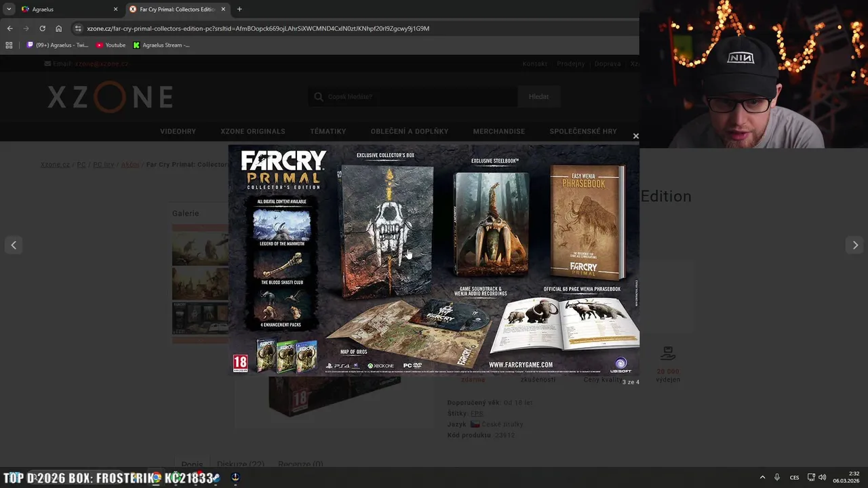
Task: Click the PC breadcrumb link
Action: [81, 165]
